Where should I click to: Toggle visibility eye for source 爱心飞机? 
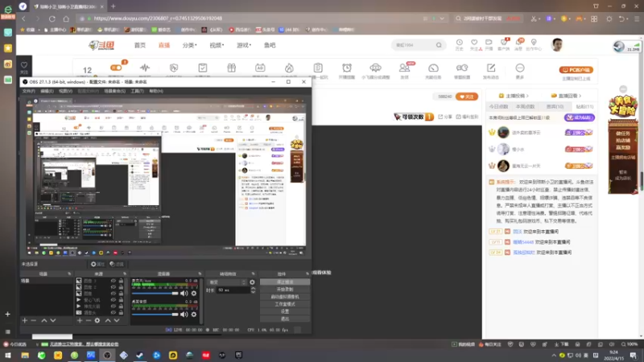click(x=114, y=299)
